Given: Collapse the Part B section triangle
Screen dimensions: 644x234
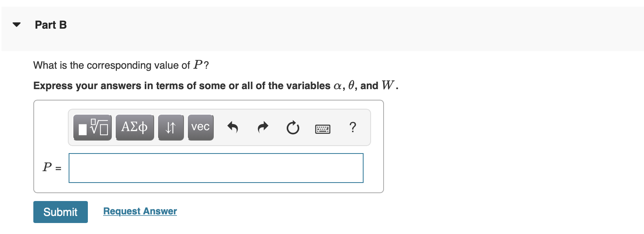Looking at the screenshot, I should 16,25.
